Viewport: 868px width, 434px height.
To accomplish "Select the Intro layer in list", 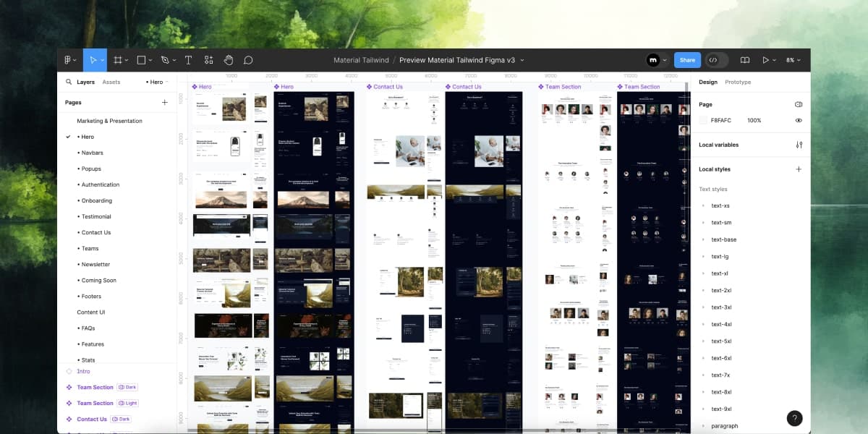I will [x=83, y=371].
